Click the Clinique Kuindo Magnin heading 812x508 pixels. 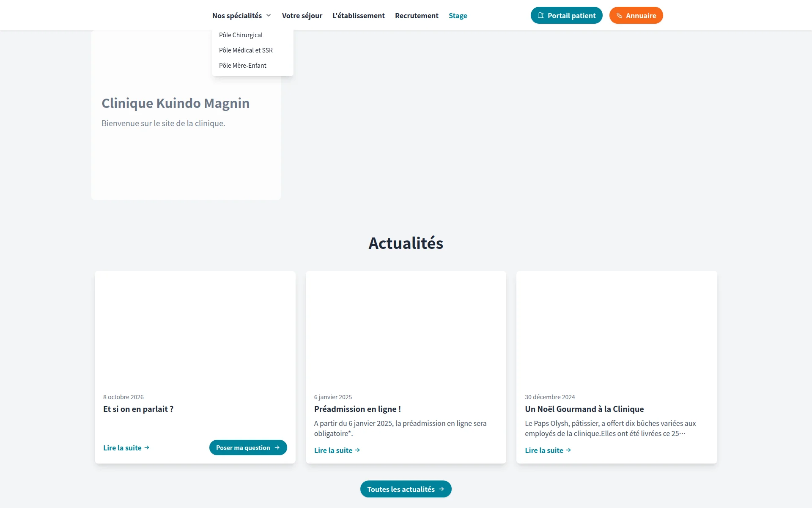click(176, 103)
